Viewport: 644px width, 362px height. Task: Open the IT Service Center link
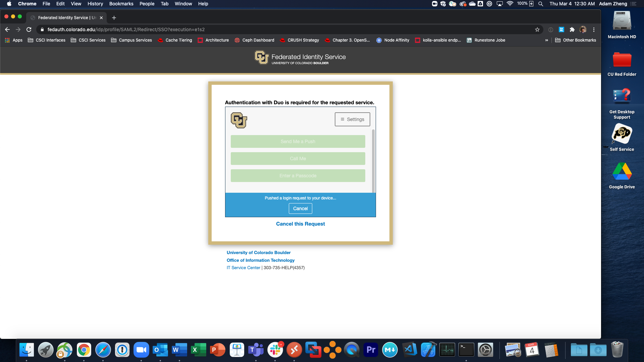point(244,268)
